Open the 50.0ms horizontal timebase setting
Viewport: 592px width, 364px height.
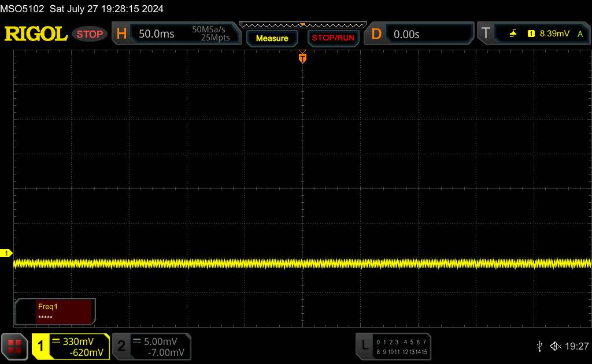[157, 34]
